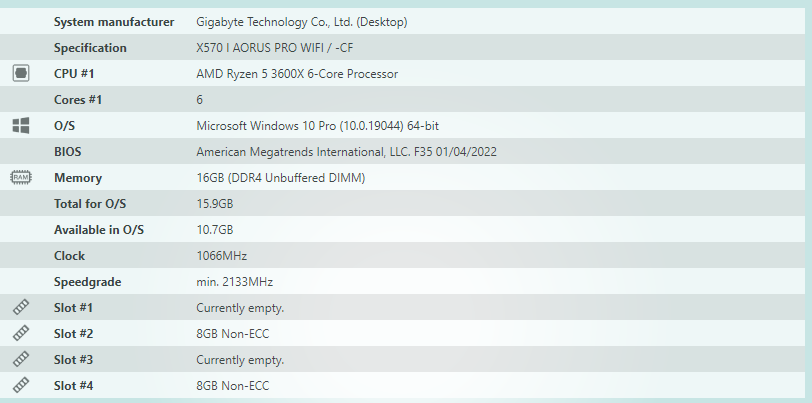
Task: Click the AMD Ryzen 5 3600X processor text
Action: click(297, 74)
